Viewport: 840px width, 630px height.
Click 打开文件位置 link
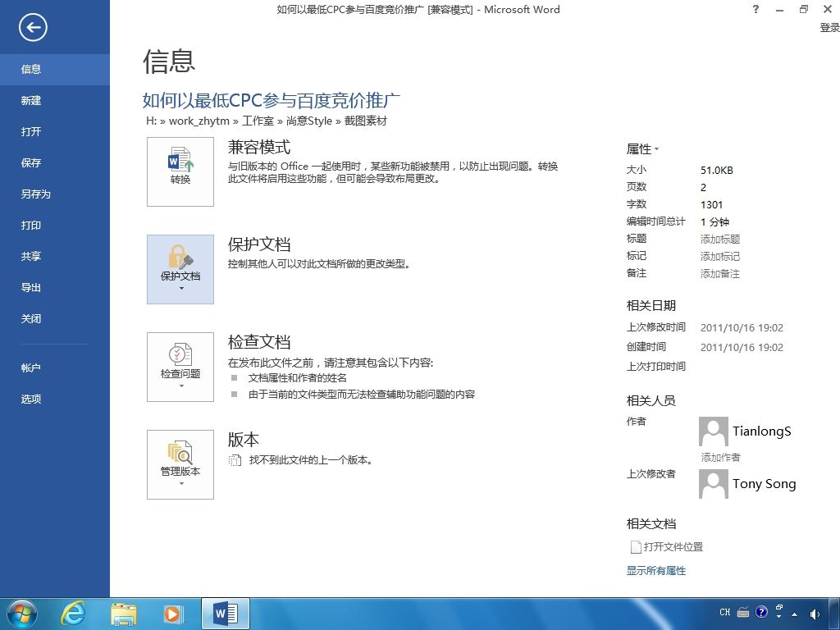[673, 547]
